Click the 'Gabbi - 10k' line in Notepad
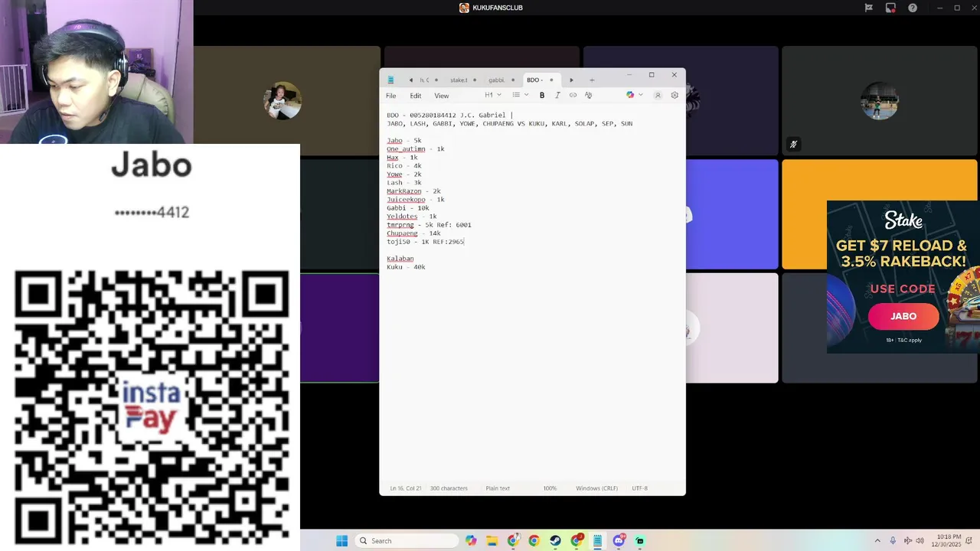This screenshot has width=980, height=551. coord(408,208)
